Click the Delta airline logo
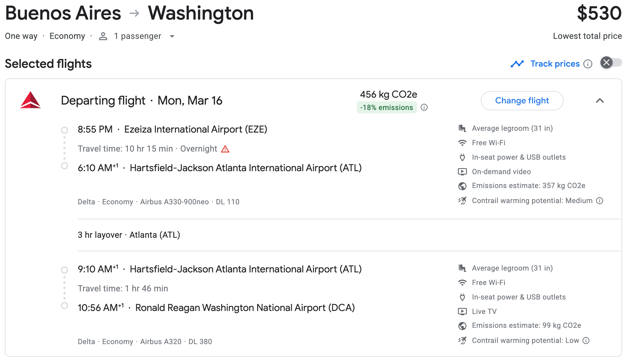630x364 pixels. pos(30,100)
